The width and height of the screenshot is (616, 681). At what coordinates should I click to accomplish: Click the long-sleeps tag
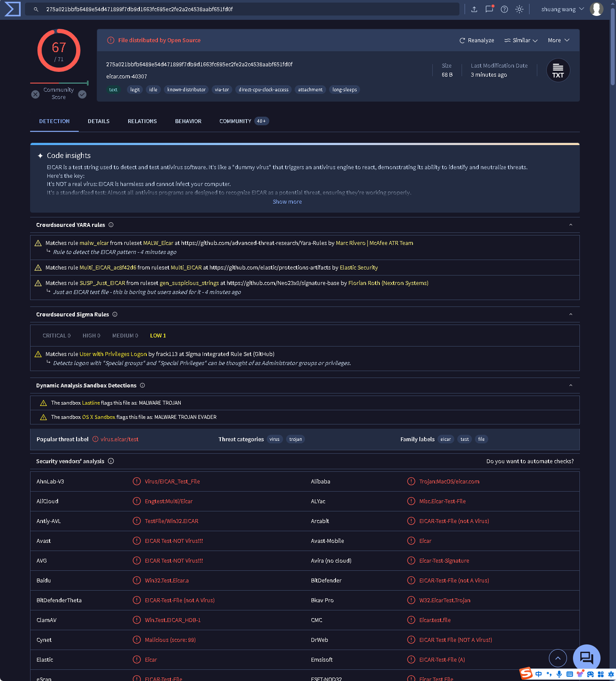[345, 90]
